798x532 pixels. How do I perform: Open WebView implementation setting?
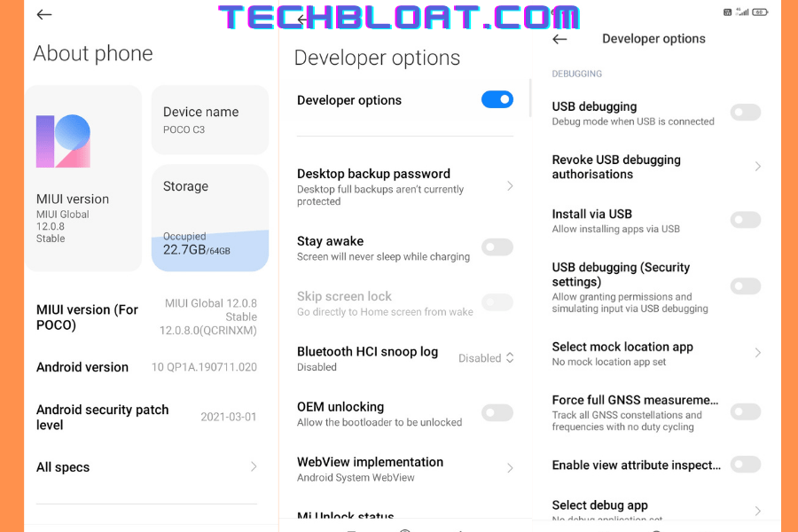tap(405, 469)
